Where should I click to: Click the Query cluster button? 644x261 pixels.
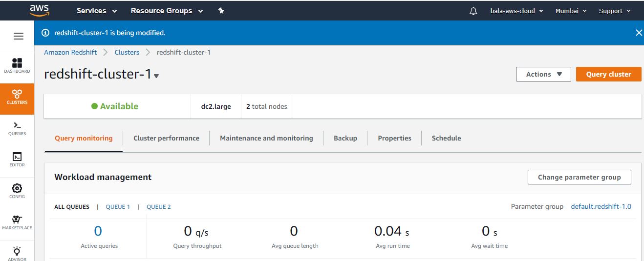609,74
